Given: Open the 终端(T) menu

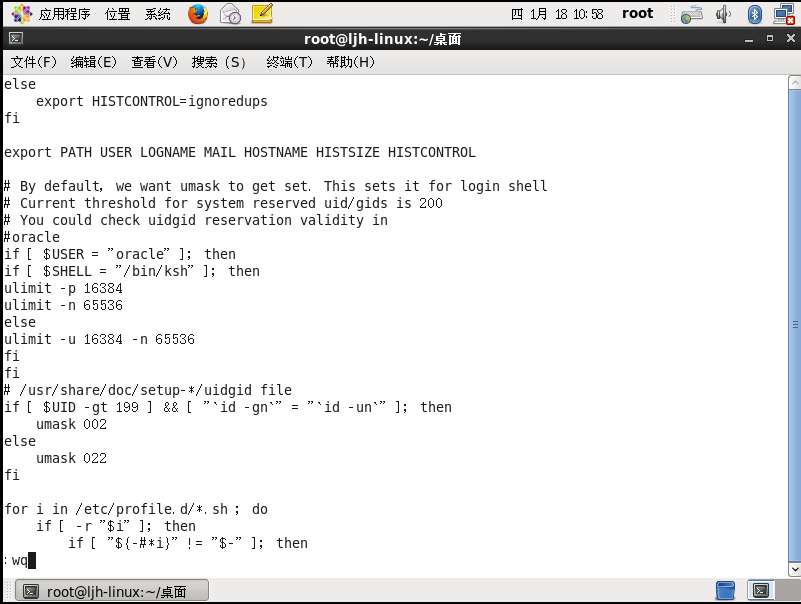Looking at the screenshot, I should coord(289,62).
